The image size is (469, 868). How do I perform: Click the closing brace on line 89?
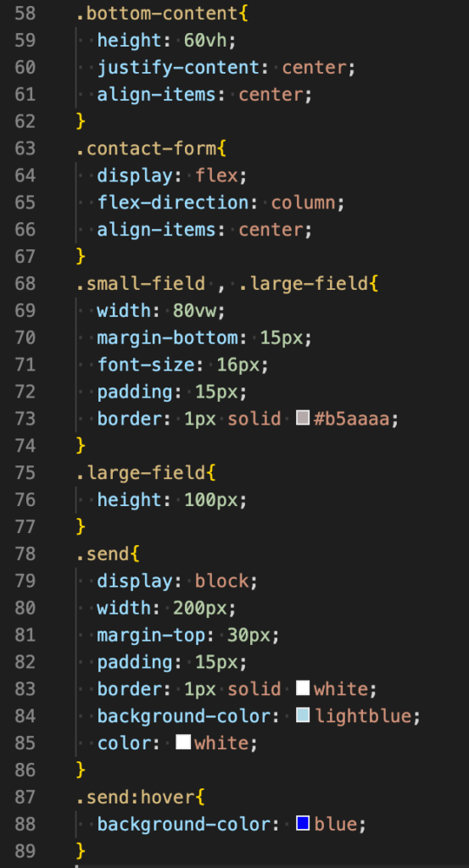click(x=81, y=851)
